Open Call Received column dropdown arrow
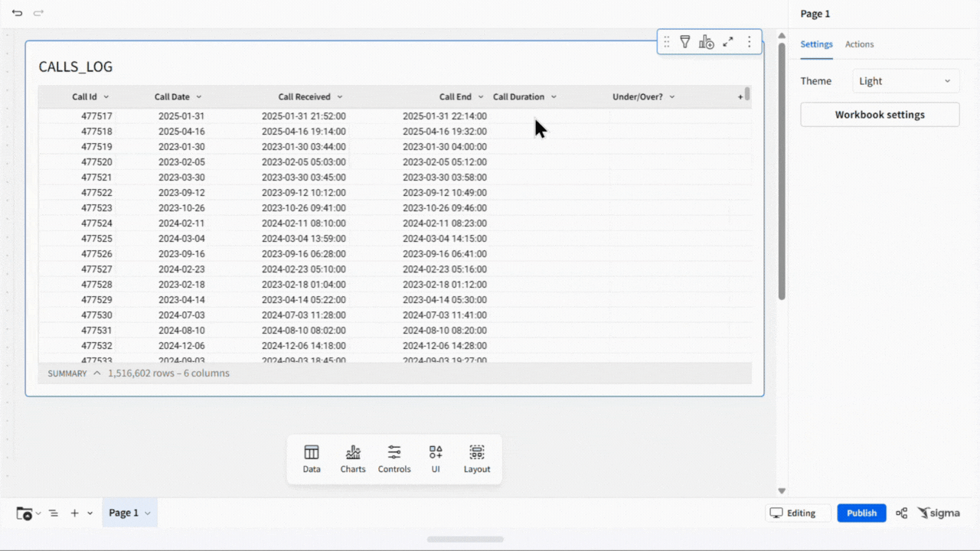 pyautogui.click(x=339, y=97)
